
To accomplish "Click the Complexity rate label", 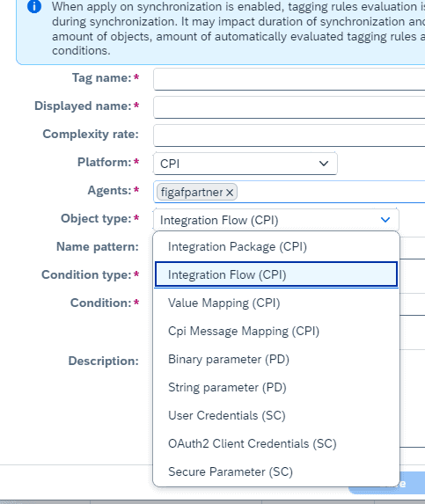I will (x=91, y=134).
